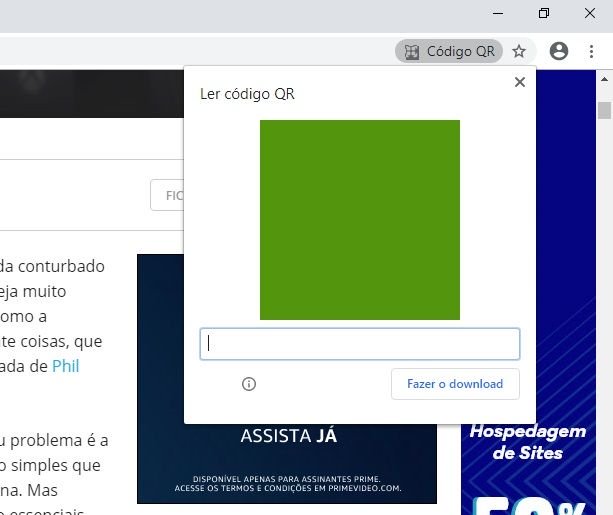Click the 'Ler código QR' dialog title
613x515 pixels.
coord(247,94)
